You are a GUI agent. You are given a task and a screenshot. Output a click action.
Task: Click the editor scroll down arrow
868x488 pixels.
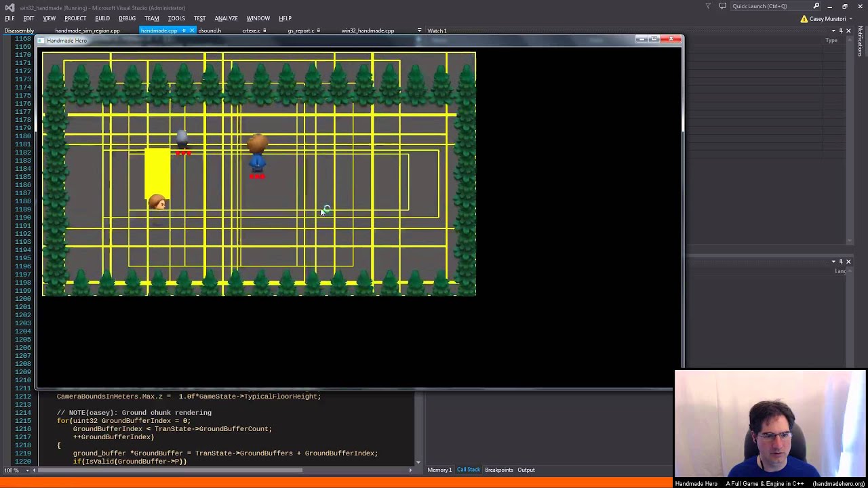[x=418, y=462]
